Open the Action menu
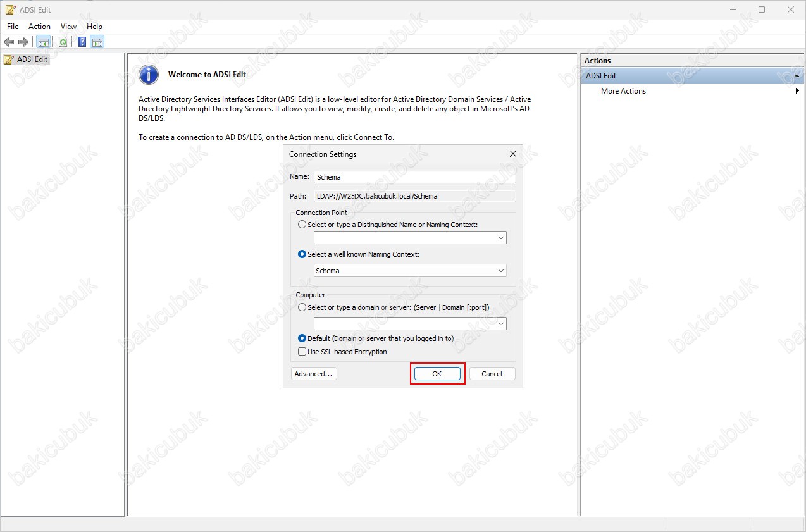 [x=39, y=27]
